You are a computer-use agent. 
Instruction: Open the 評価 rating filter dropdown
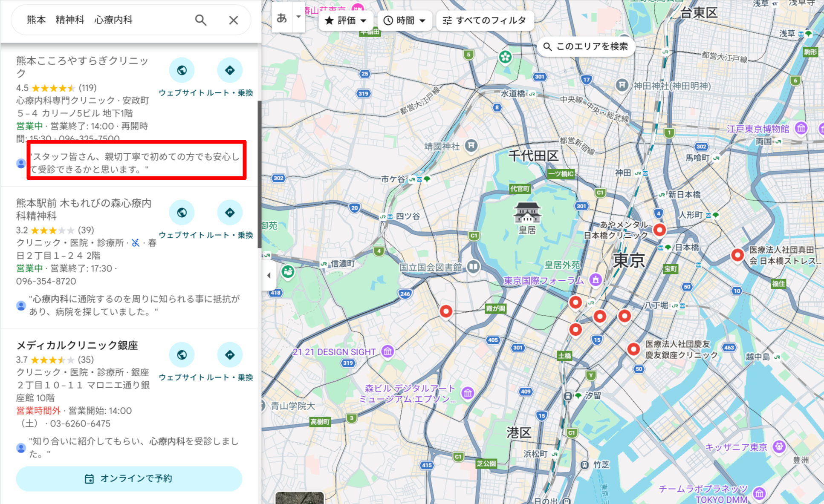pyautogui.click(x=346, y=20)
